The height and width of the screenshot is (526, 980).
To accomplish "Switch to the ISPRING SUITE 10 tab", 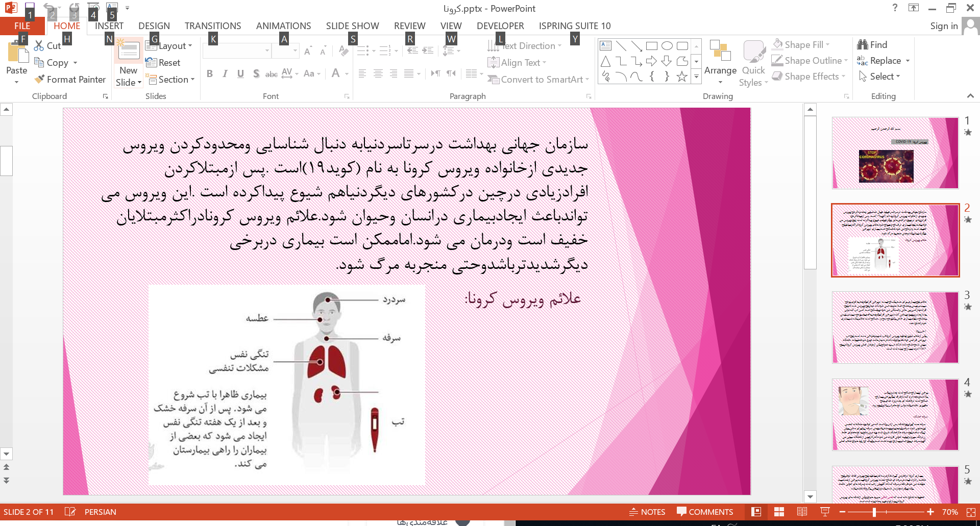I will 574,26.
